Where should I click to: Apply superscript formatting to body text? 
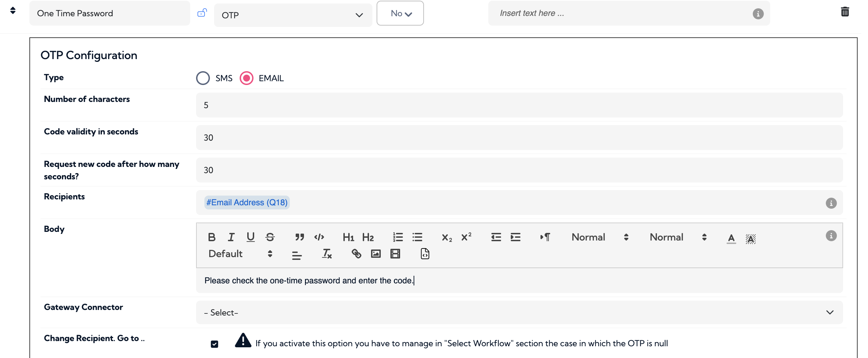pos(466,237)
